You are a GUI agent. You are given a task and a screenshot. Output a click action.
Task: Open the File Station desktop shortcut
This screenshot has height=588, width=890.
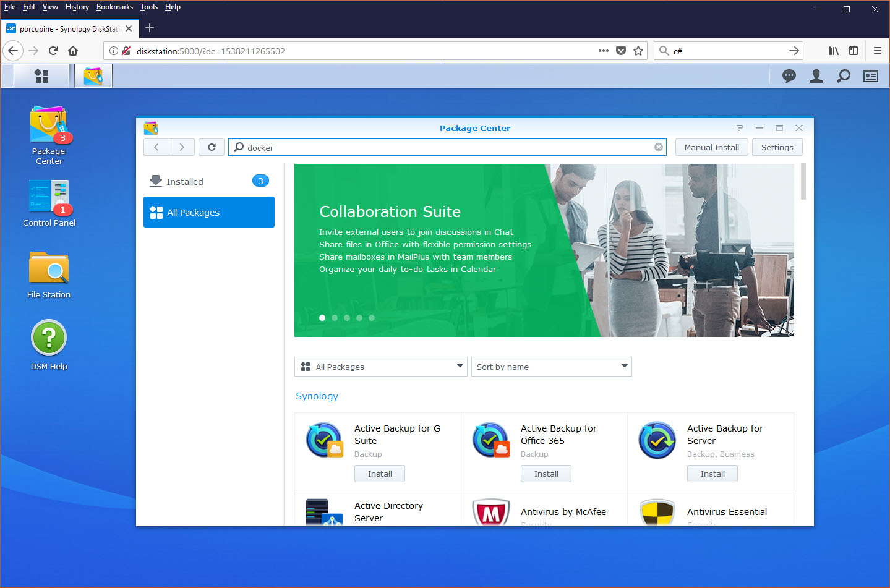coord(49,275)
